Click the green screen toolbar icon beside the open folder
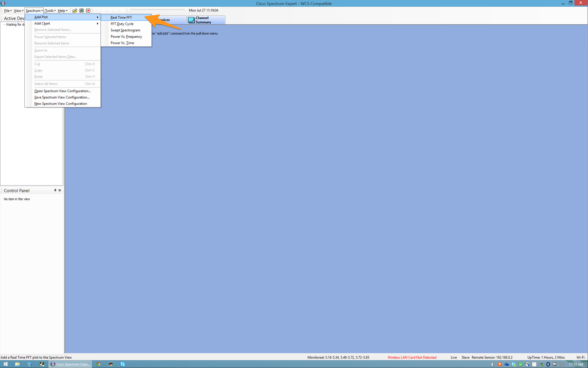 coord(82,11)
